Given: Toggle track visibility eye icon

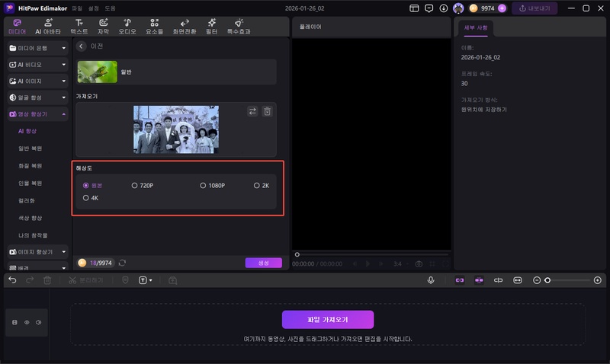Looking at the screenshot, I should 27,322.
